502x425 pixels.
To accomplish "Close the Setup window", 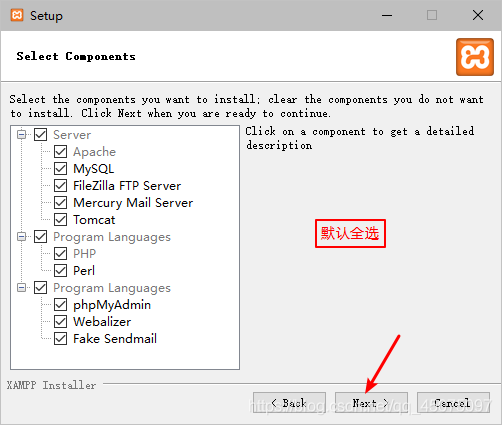I will [478, 15].
